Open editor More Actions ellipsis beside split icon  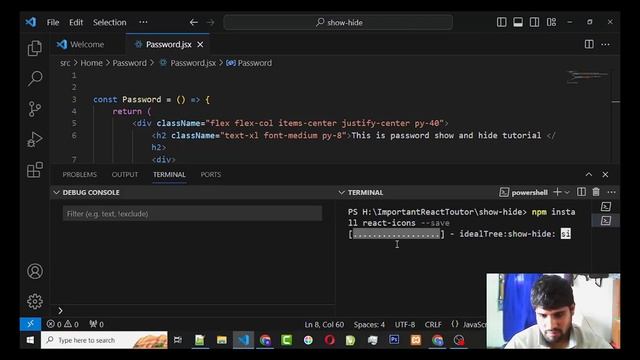[x=605, y=44]
